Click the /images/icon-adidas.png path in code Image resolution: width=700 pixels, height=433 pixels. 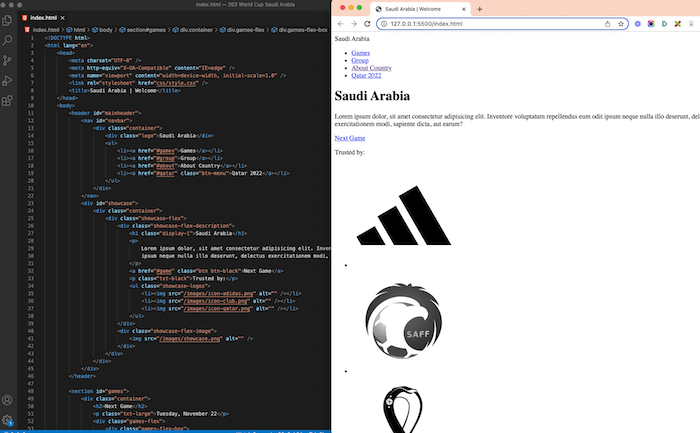point(218,293)
